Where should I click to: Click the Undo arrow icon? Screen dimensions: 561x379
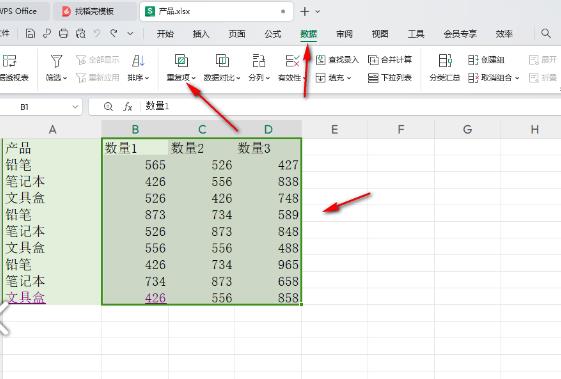click(97, 34)
